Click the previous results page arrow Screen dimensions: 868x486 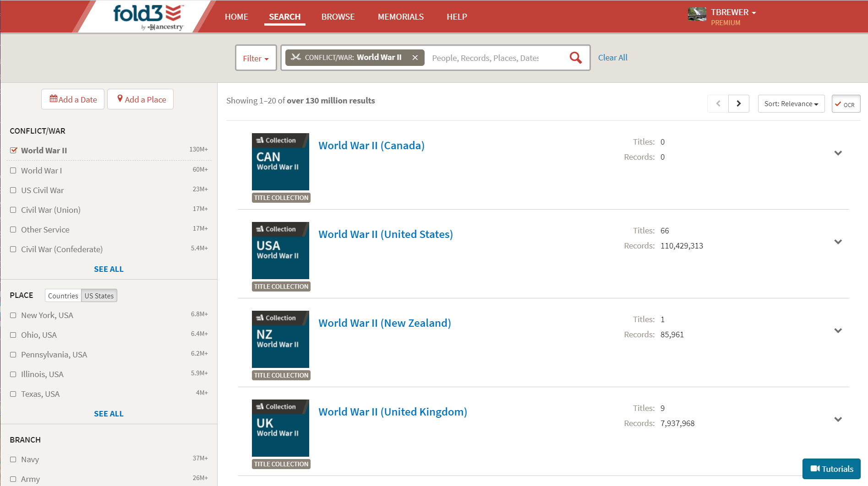coord(718,103)
